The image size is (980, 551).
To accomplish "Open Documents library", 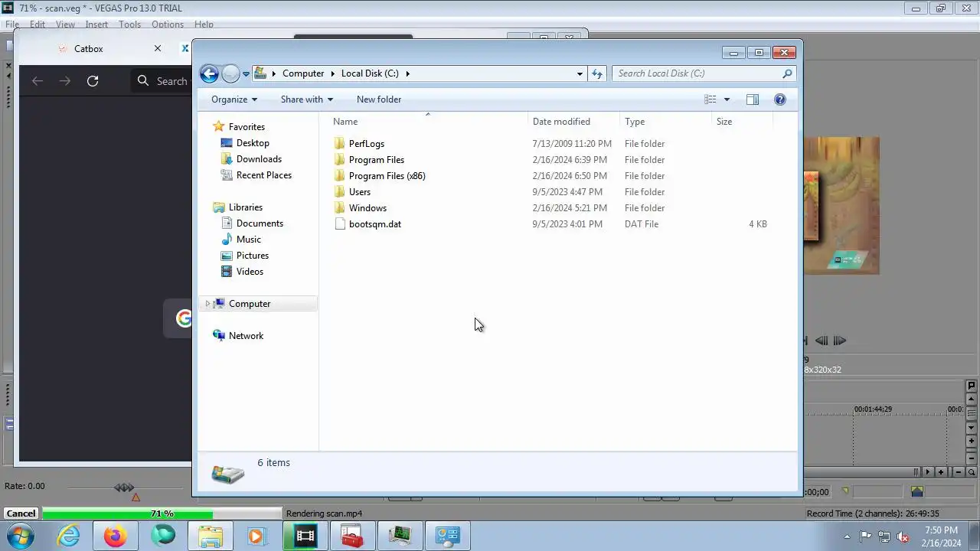I will click(x=260, y=223).
